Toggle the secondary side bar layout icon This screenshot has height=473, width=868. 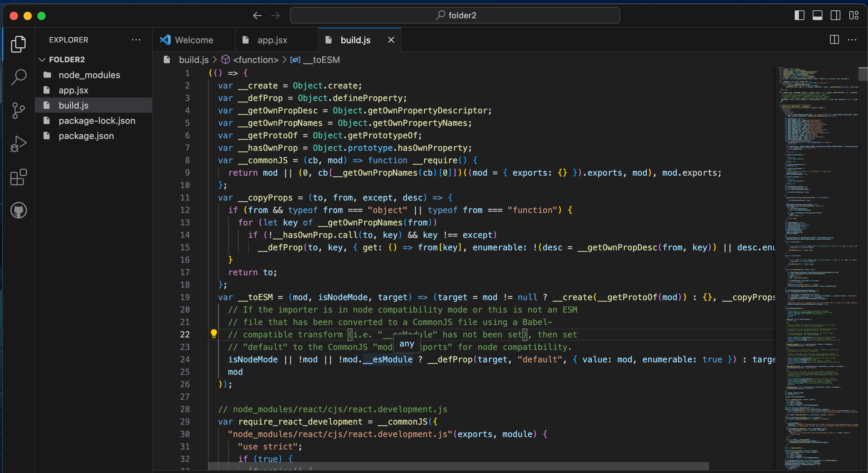tap(836, 16)
